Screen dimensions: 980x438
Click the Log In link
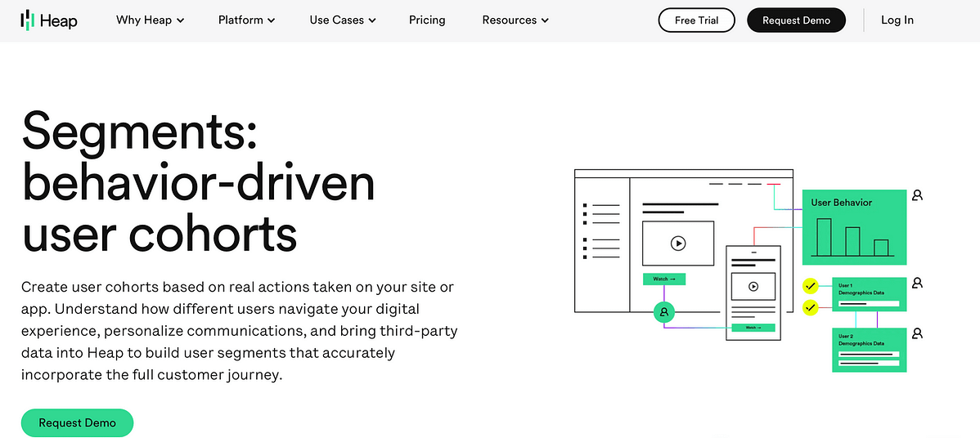(x=897, y=20)
